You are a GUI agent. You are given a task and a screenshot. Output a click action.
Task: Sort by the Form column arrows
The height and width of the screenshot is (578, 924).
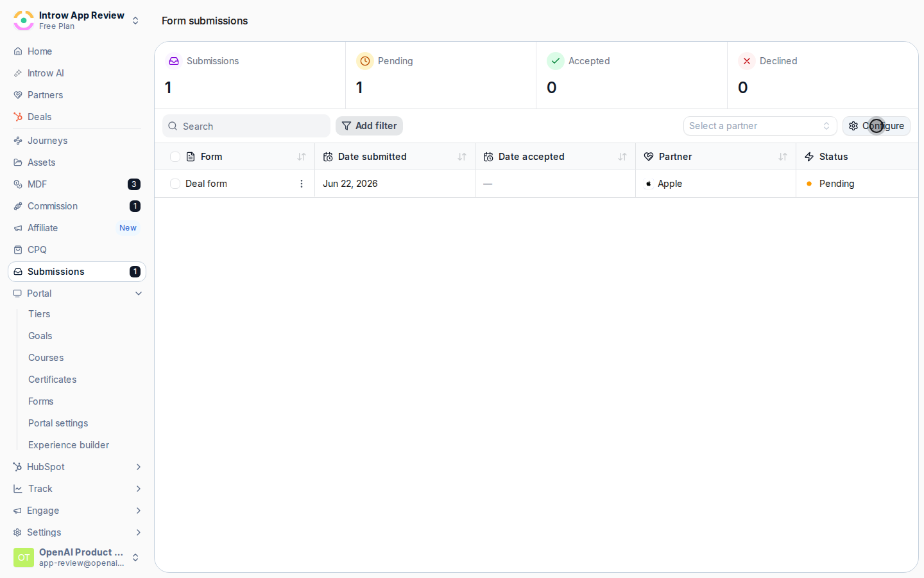point(302,157)
